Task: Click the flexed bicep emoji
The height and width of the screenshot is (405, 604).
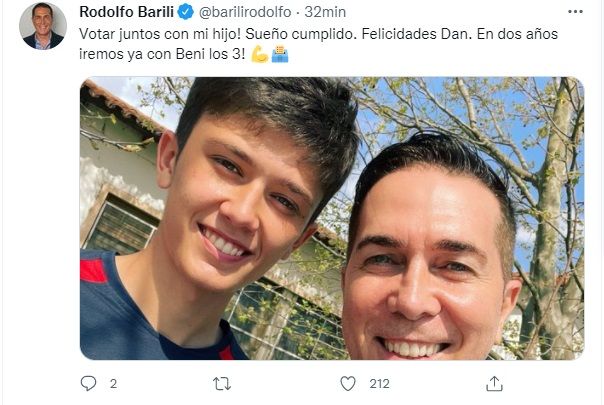Action: [x=260, y=54]
